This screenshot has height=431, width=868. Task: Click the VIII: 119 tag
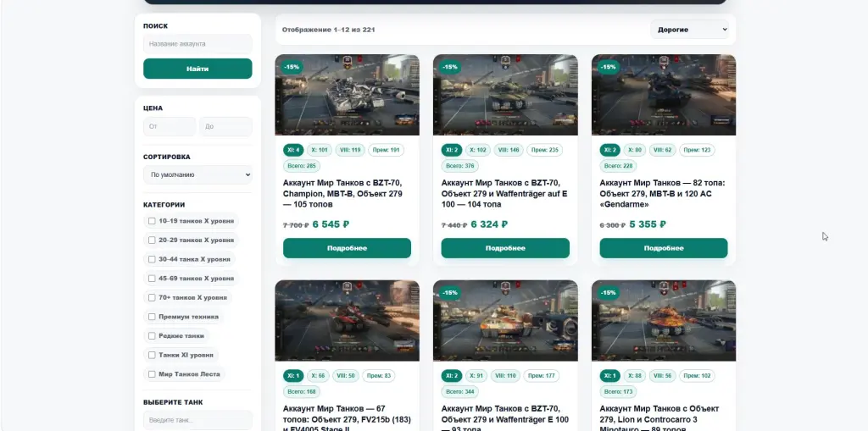click(350, 150)
